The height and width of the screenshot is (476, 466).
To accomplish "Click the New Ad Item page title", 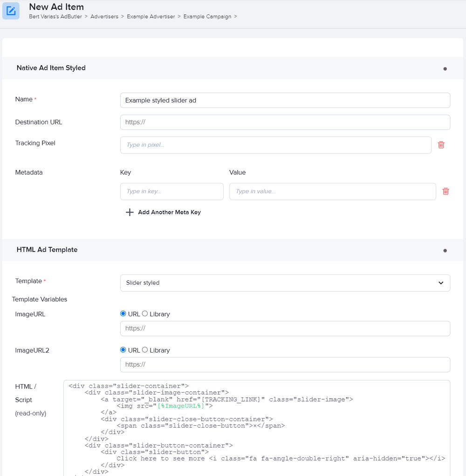I will click(x=56, y=7).
